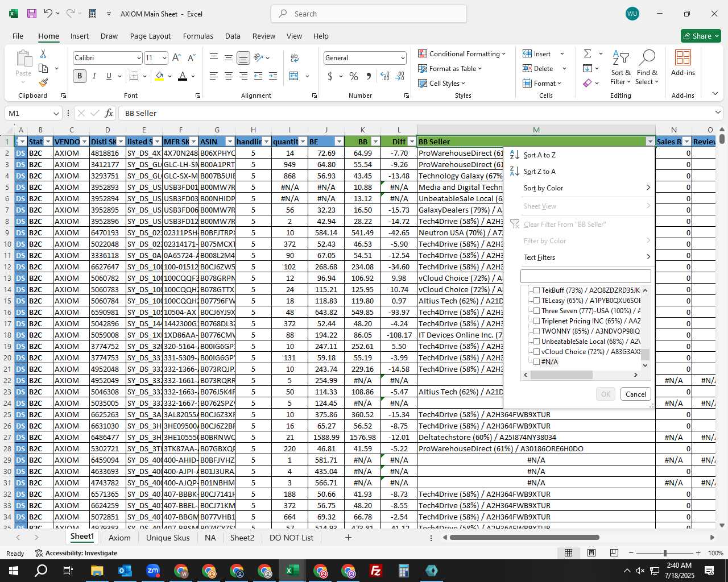Image resolution: width=728 pixels, height=582 pixels.
Task: Click Increase Font Size icon
Action: (x=176, y=57)
